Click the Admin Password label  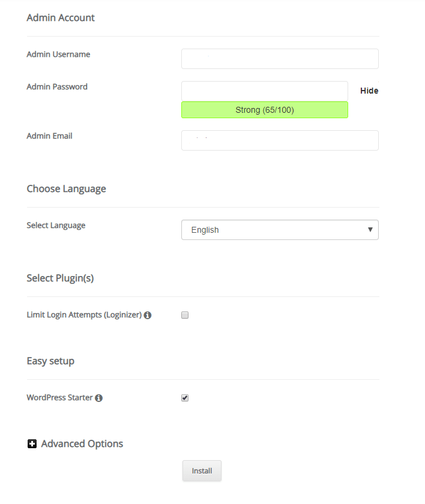coord(57,87)
